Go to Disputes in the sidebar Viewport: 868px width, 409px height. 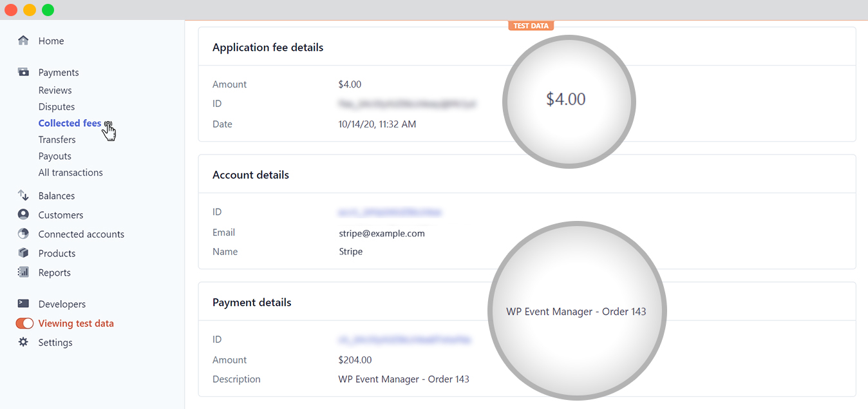pyautogui.click(x=57, y=107)
